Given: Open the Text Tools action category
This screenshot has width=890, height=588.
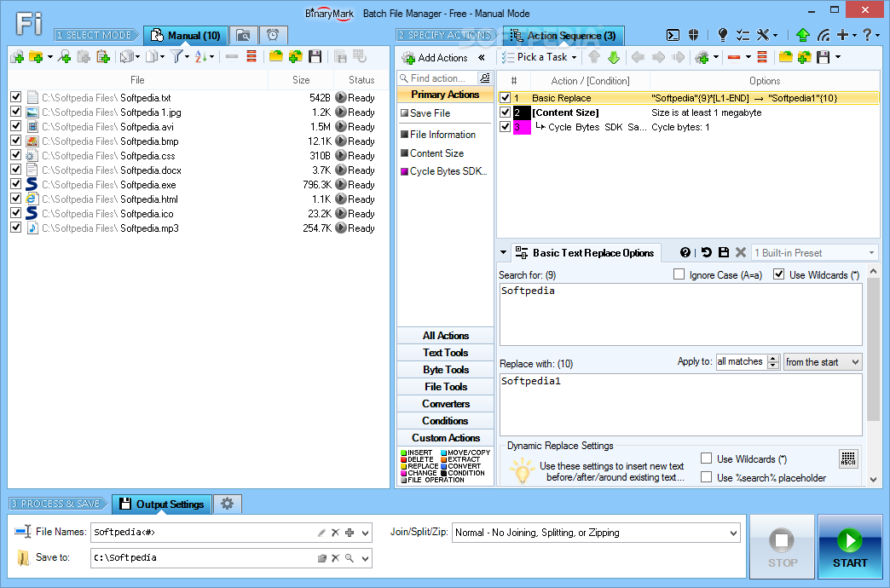Looking at the screenshot, I should click(446, 353).
